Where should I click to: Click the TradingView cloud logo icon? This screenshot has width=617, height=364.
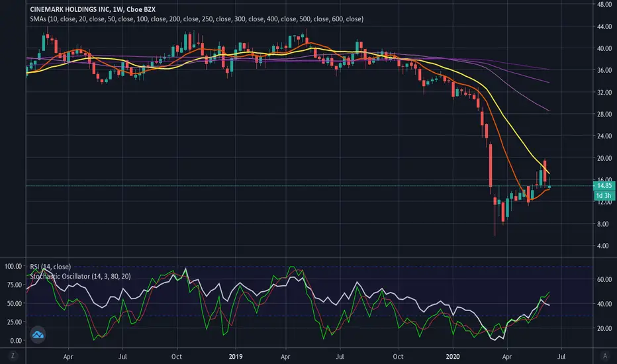tap(38, 335)
